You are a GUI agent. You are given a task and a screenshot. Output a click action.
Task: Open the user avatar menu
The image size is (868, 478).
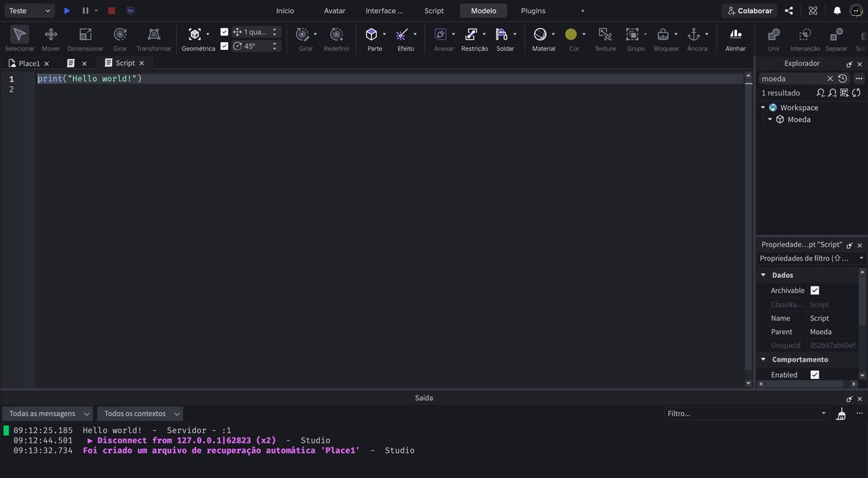click(856, 11)
